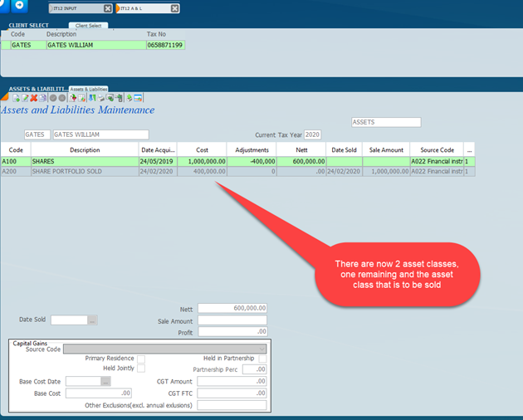This screenshot has height=420, width=523.
Task: Click the Current Tax Year field
Action: (312, 134)
